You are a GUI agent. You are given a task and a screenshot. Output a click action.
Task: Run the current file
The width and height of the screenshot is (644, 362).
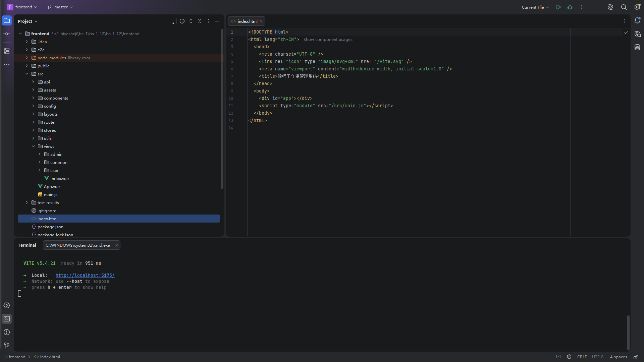point(558,7)
